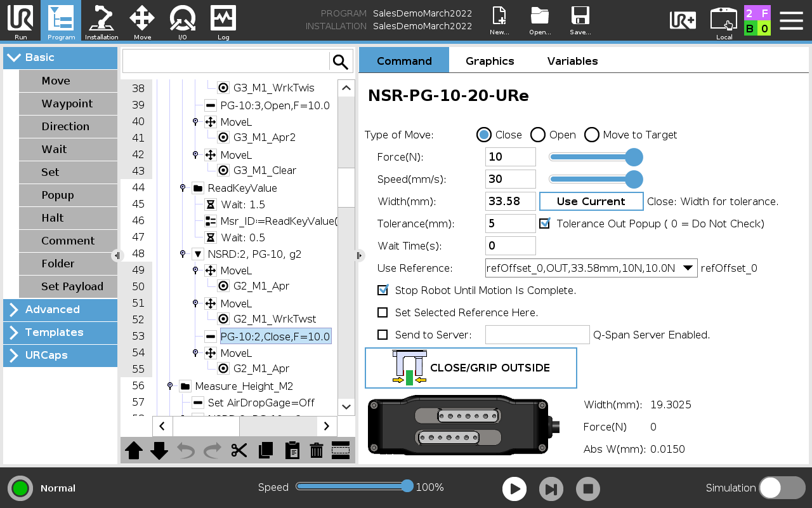
Task: Check Set Selected Reference Here
Action: pyautogui.click(x=383, y=312)
